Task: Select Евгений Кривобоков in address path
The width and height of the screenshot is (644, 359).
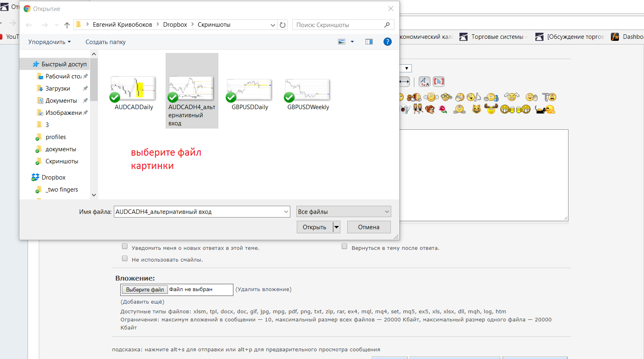Action: (x=122, y=25)
